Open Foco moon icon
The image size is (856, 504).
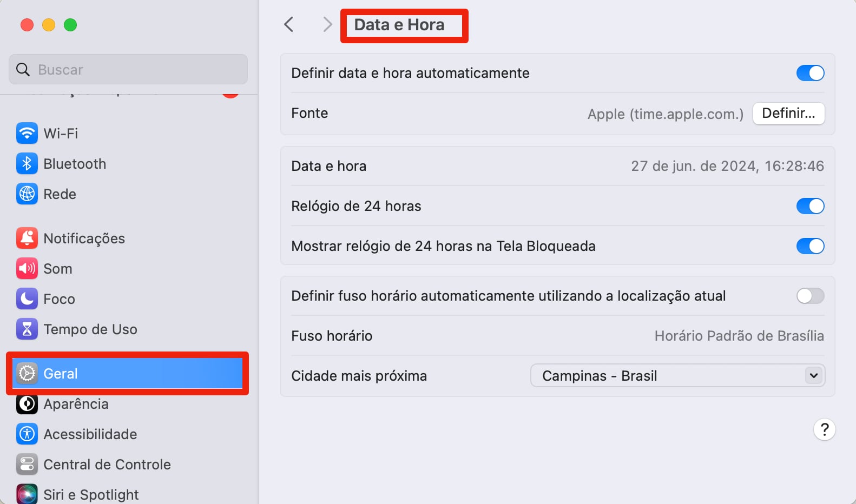point(27,299)
